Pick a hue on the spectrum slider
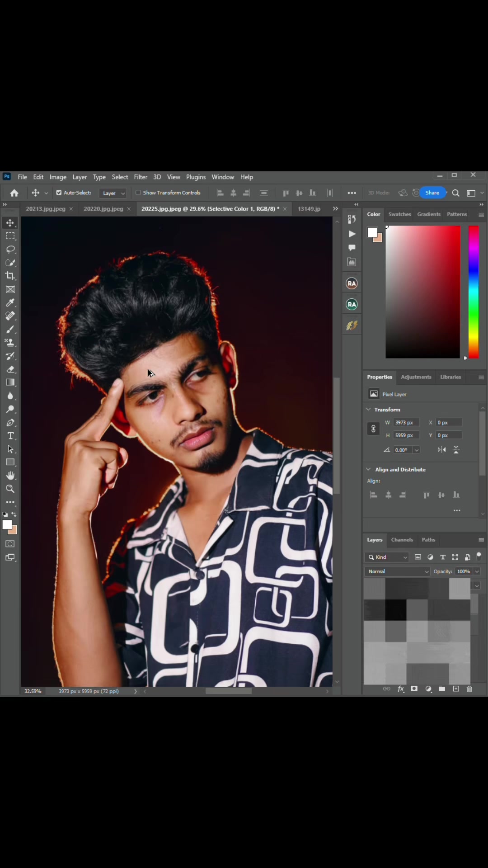 (x=474, y=292)
